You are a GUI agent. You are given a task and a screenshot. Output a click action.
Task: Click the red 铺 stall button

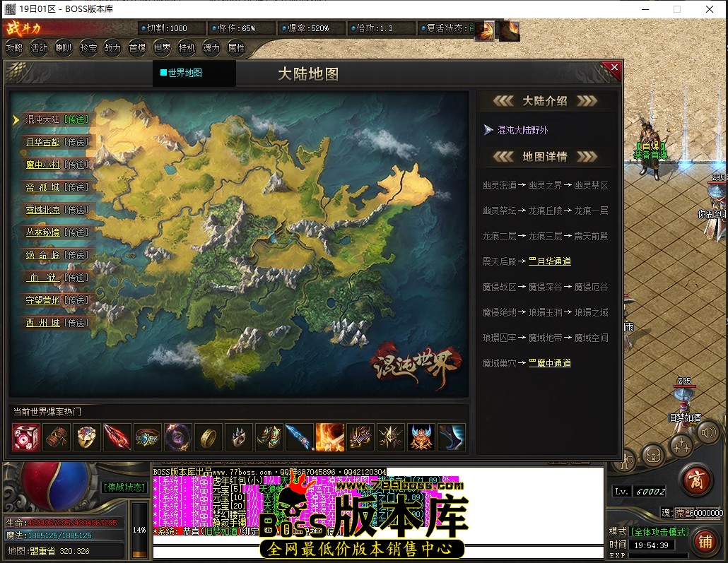pyautogui.click(x=705, y=542)
